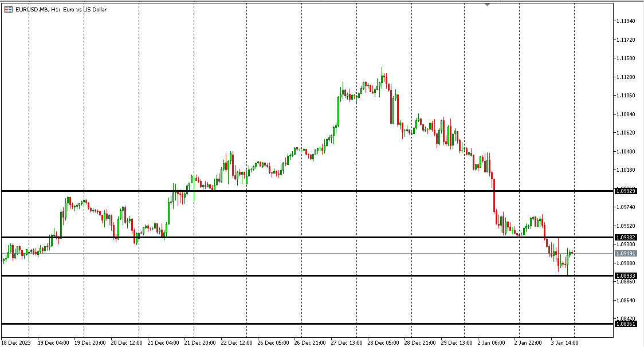Click the 1.08361 price label tag
The image size is (644, 347).
[x=625, y=324]
